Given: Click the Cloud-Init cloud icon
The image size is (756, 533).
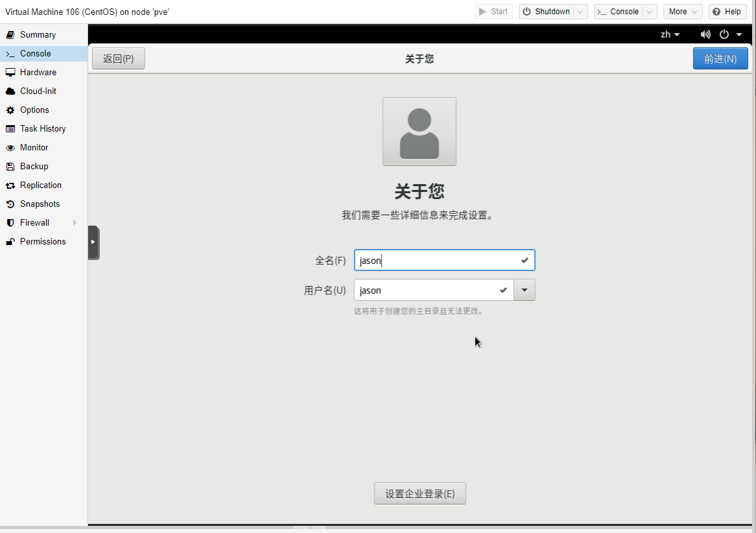Looking at the screenshot, I should click(x=10, y=91).
